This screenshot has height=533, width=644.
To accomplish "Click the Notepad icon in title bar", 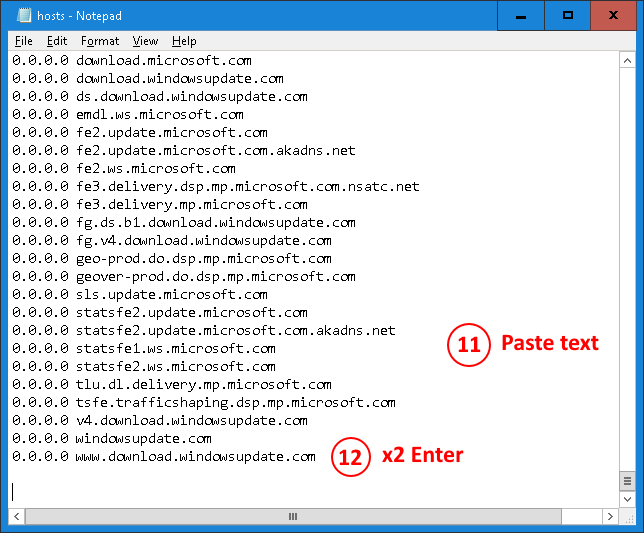I will click(24, 16).
